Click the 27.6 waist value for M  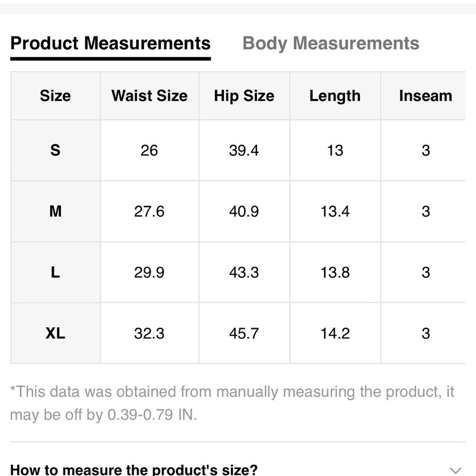tap(149, 211)
